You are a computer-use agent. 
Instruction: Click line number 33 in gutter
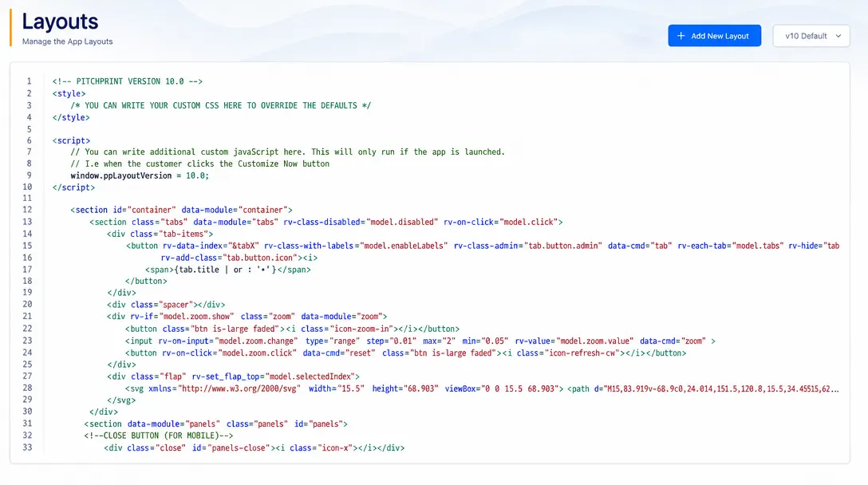pos(27,448)
